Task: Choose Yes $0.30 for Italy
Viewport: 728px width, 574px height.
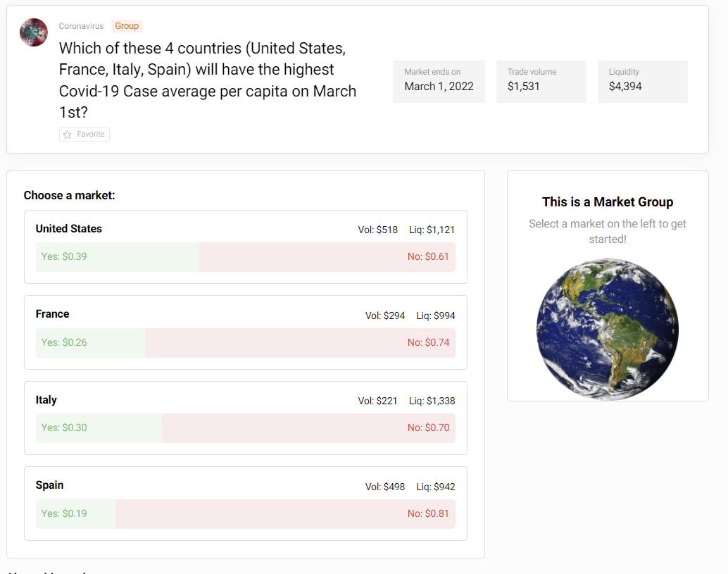Action: click(64, 428)
